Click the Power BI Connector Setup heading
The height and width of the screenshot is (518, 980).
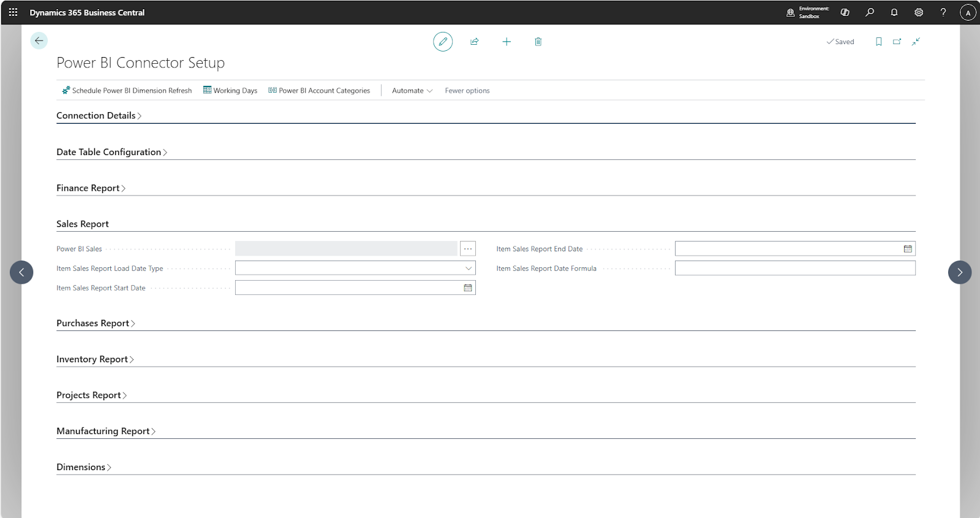point(140,63)
